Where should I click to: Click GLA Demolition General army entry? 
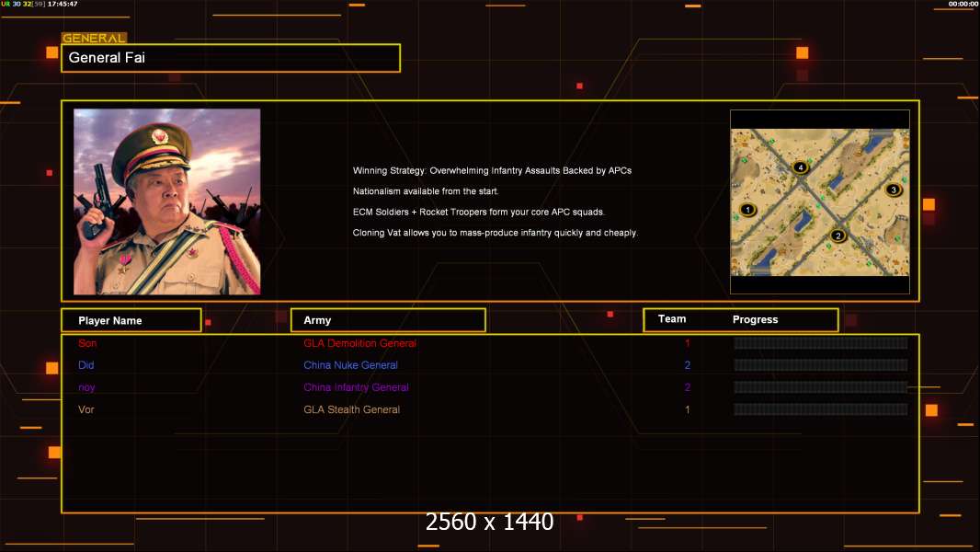(360, 343)
